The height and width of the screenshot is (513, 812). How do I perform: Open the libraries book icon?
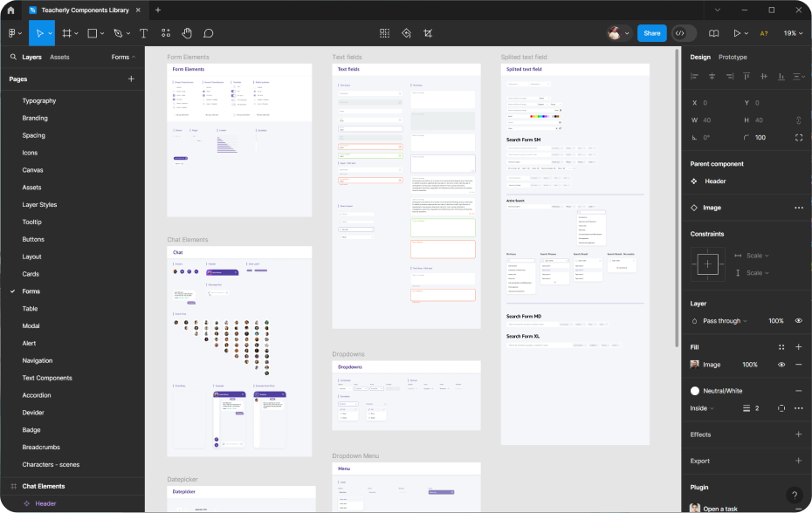[713, 33]
